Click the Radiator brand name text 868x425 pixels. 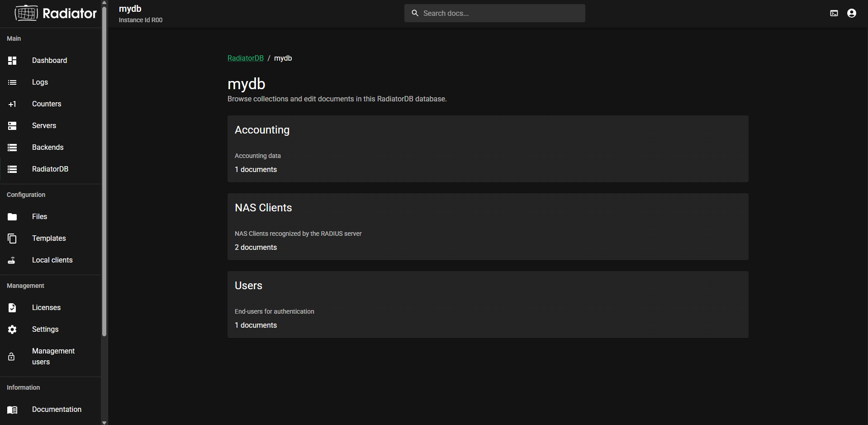click(x=69, y=13)
